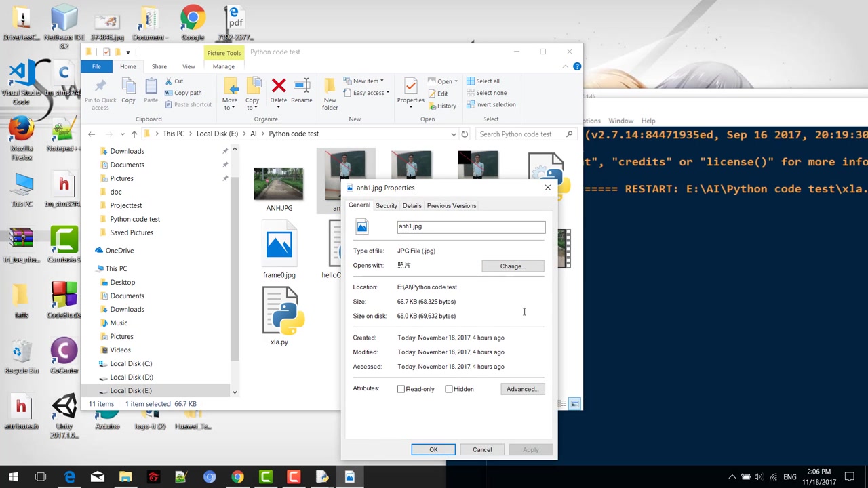This screenshot has height=488, width=868.
Task: Switch to the Share ribbon tab
Action: coord(159,66)
